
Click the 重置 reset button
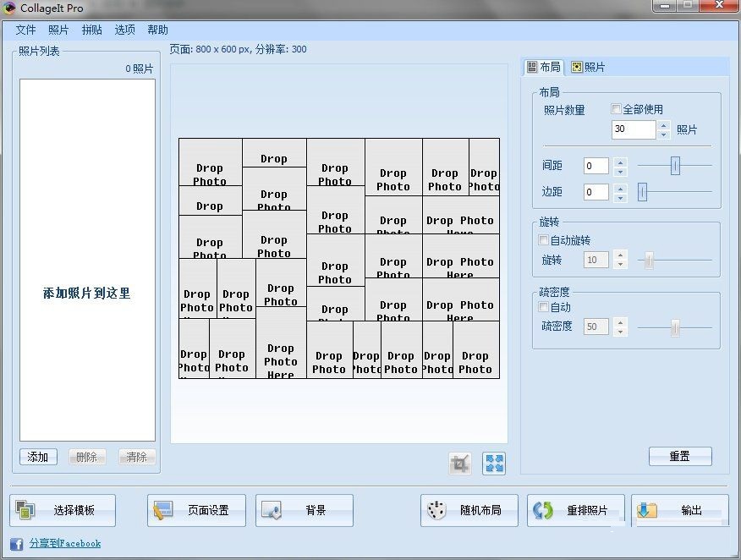click(680, 456)
